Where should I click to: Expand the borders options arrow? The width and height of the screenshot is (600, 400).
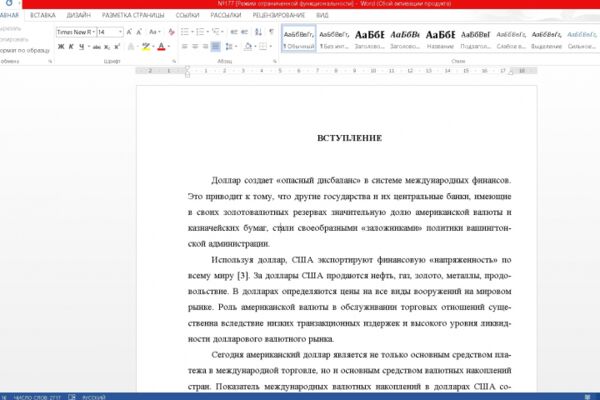tap(270, 46)
